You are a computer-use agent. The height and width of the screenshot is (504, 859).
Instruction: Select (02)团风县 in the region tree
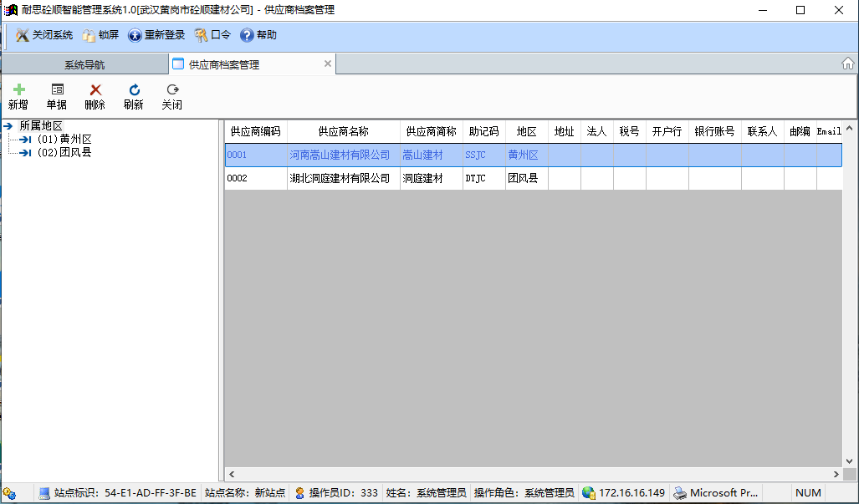pyautogui.click(x=64, y=153)
